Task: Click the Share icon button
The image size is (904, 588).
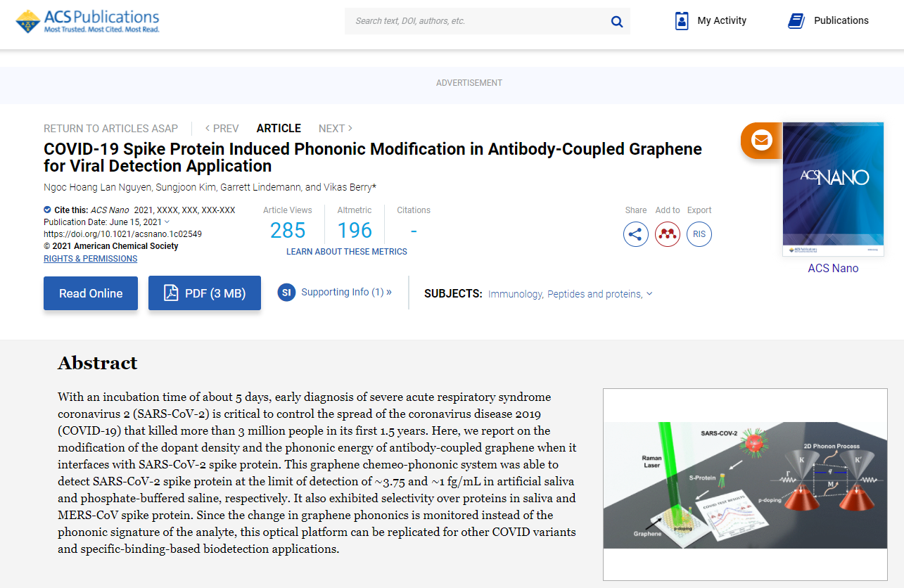Action: 636,234
